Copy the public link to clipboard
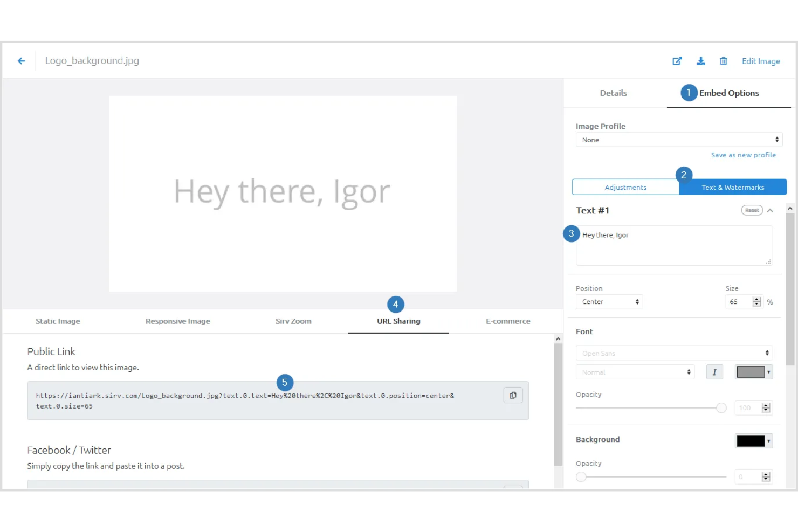Viewport: 798px width, 532px height. (x=513, y=396)
